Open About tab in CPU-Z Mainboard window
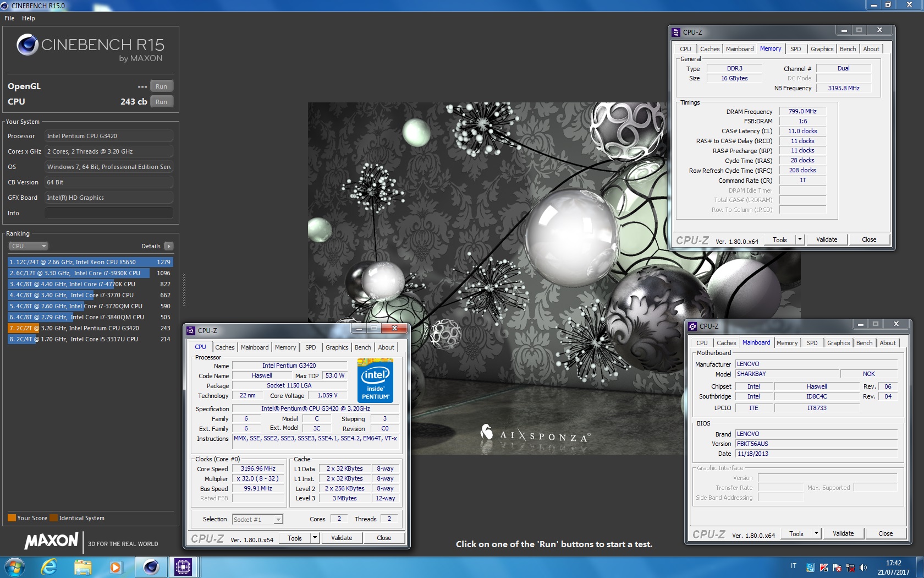This screenshot has height=578, width=924. pos(888,343)
